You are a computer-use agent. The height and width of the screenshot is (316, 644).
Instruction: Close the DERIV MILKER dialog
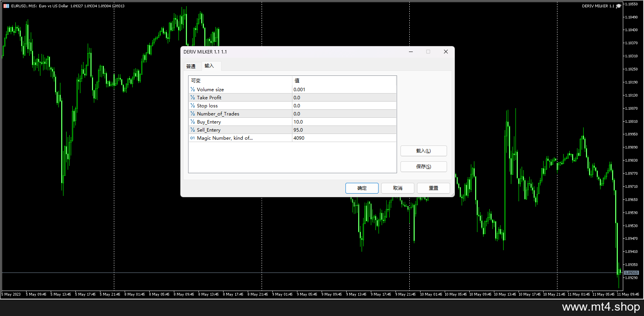pos(446,52)
